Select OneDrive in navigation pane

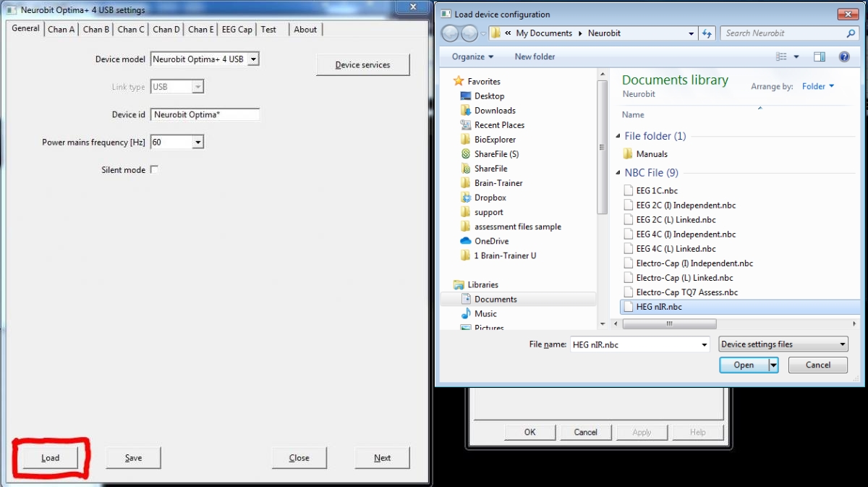pyautogui.click(x=491, y=241)
